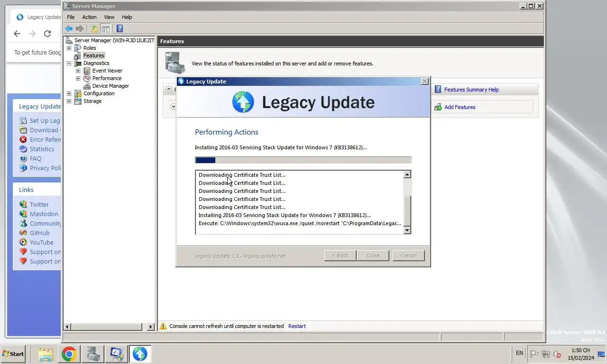Screen dimensions: 607x364
Task: Click the UAC shield taskbar icon
Action: tap(116, 354)
